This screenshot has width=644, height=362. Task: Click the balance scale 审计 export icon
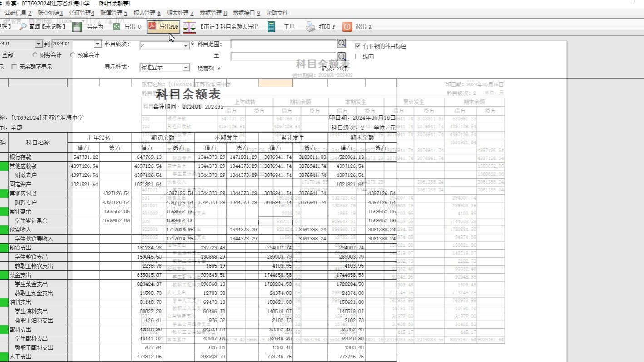point(189,27)
